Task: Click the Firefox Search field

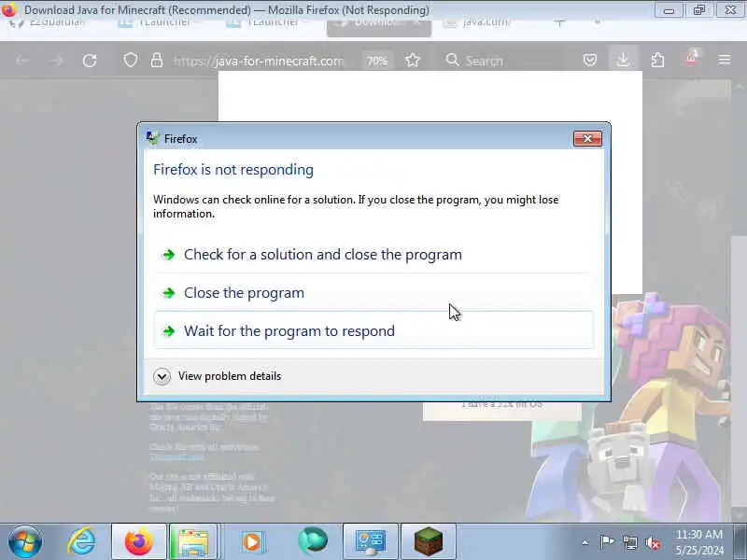Action: pos(500,61)
